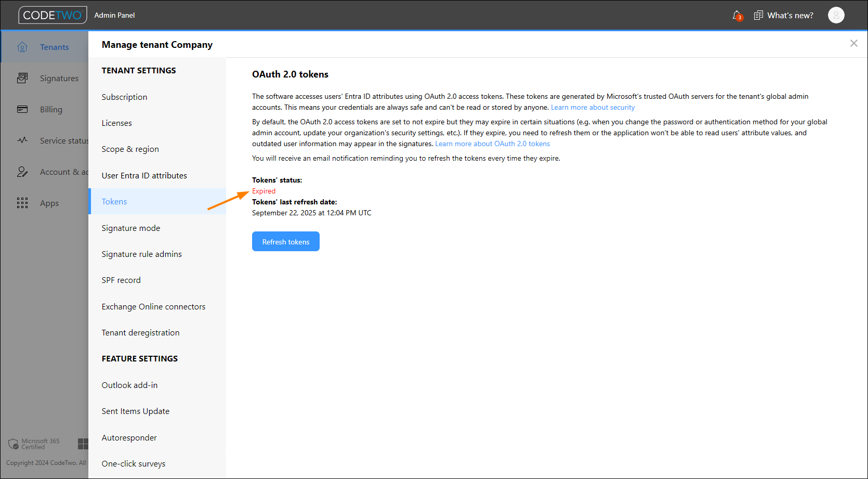Open Signature mode settings
Image resolution: width=868 pixels, height=479 pixels.
point(157,228)
